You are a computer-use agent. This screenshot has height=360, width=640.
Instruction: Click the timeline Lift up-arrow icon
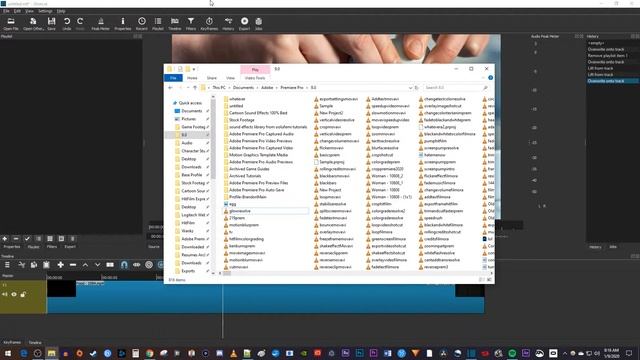pyautogui.click(x=85, y=265)
